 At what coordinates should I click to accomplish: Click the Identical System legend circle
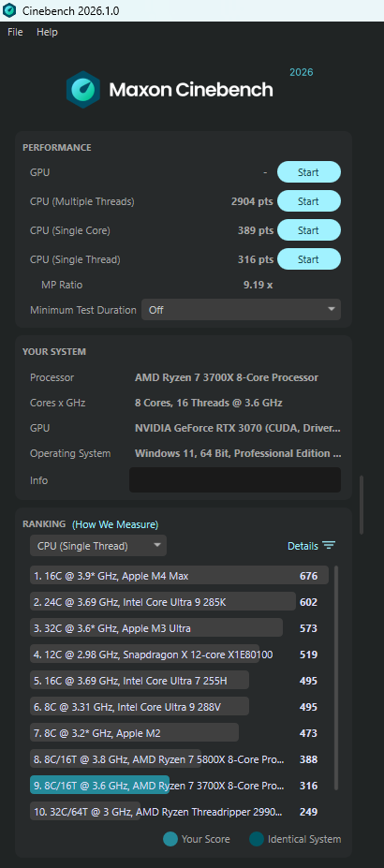click(x=257, y=839)
